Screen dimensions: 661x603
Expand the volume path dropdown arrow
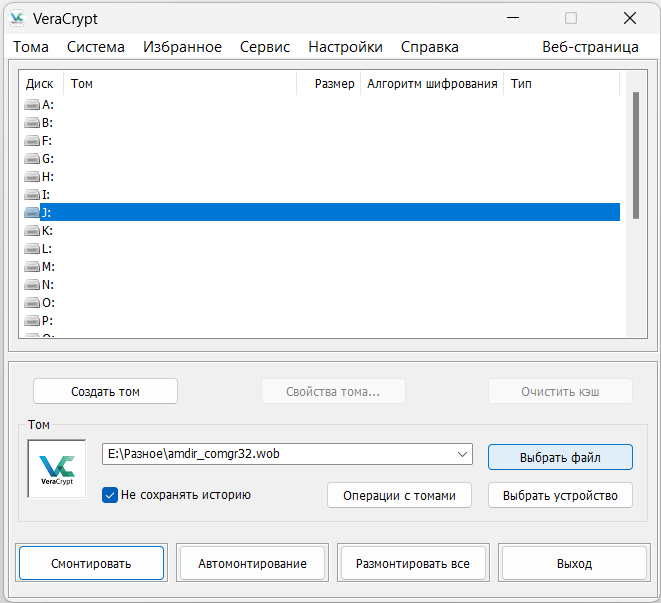click(462, 454)
